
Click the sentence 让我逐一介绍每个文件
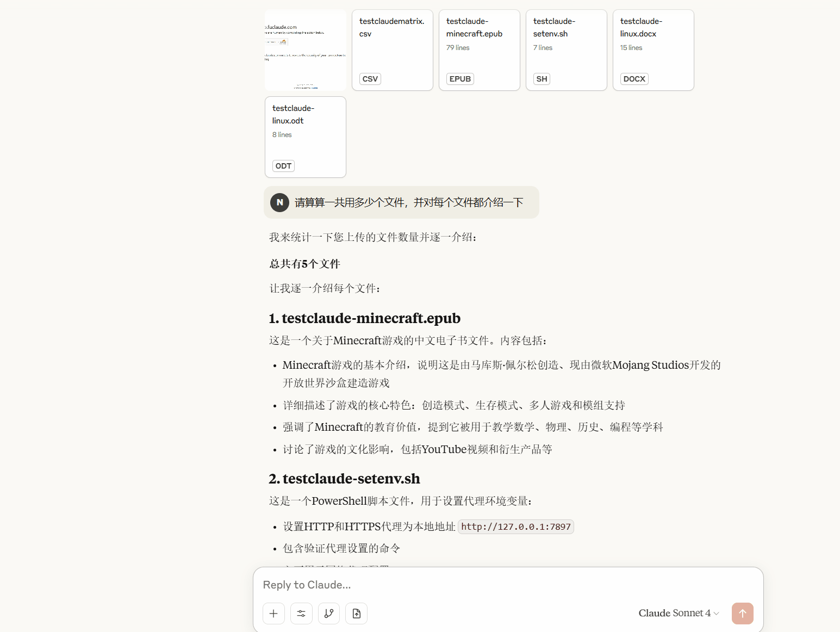click(325, 288)
